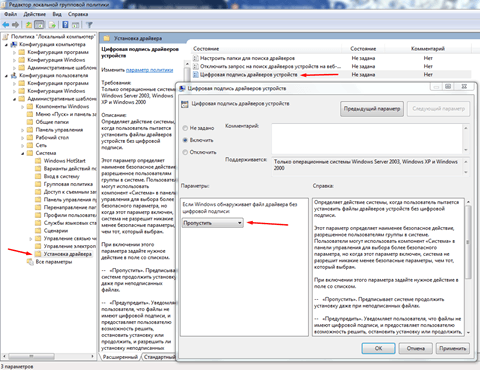This screenshot has width=480, height=370.
Task: Open the Пропустить dropdown list
Action: pos(213,223)
